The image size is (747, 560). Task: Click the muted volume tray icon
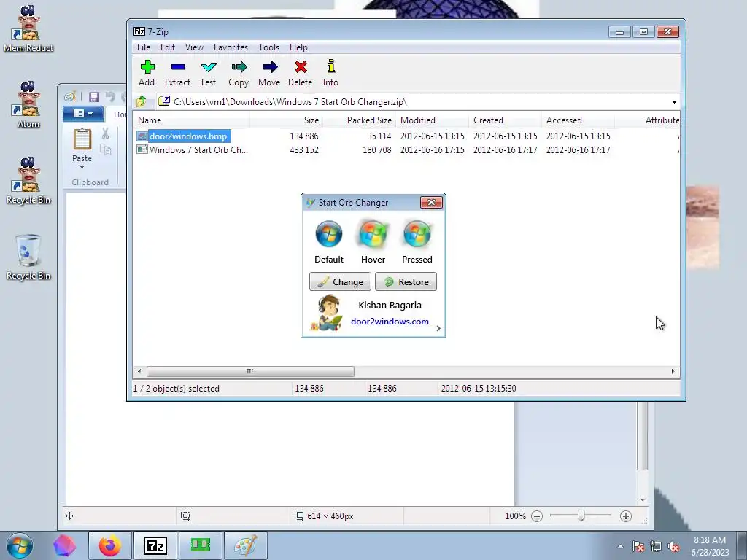[673, 547]
